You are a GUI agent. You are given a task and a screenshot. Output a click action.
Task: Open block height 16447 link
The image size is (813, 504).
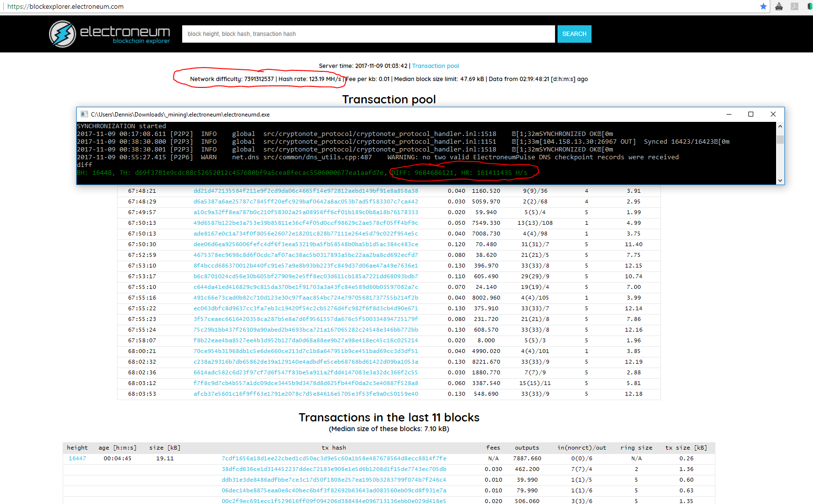click(77, 458)
